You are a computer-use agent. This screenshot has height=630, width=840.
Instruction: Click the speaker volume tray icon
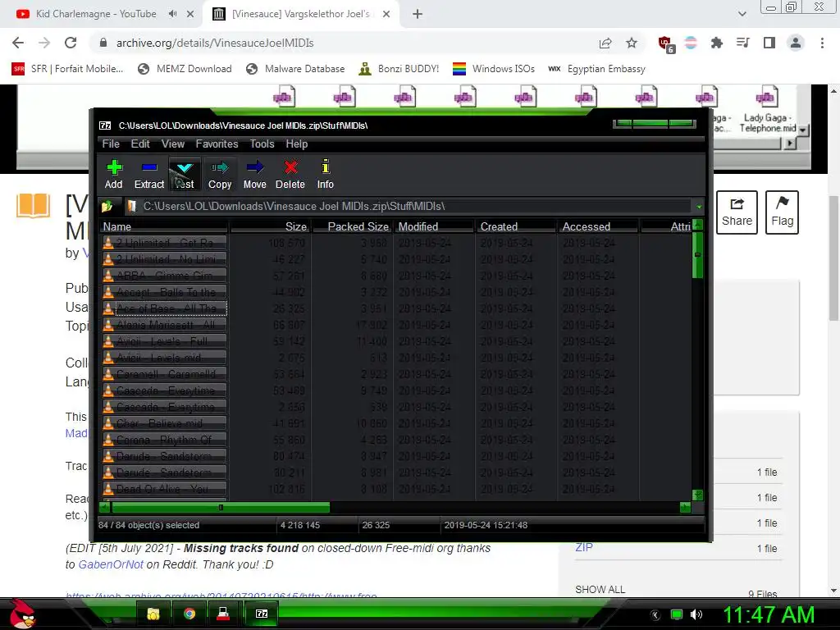coord(696,614)
